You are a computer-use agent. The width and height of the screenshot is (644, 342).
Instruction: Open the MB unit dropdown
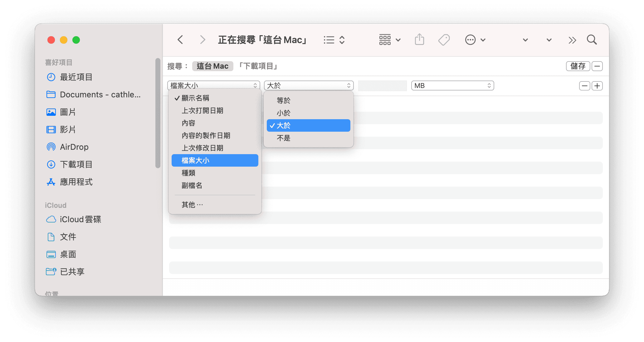[452, 85]
